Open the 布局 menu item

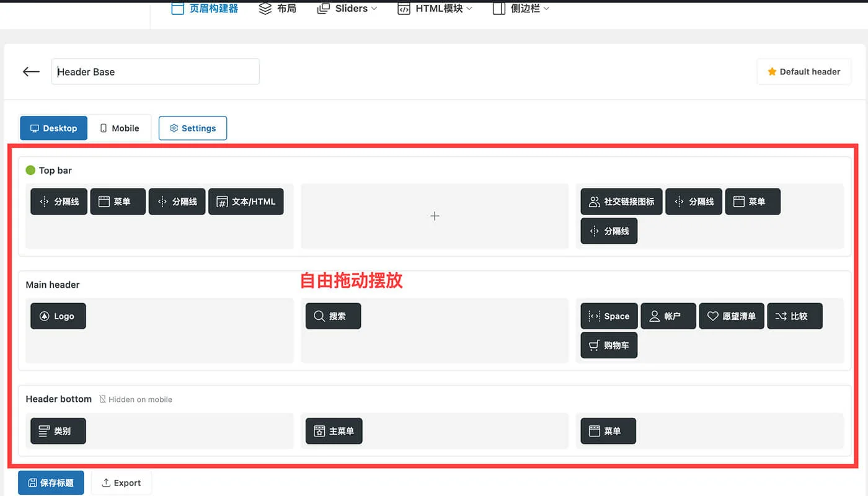pyautogui.click(x=277, y=8)
